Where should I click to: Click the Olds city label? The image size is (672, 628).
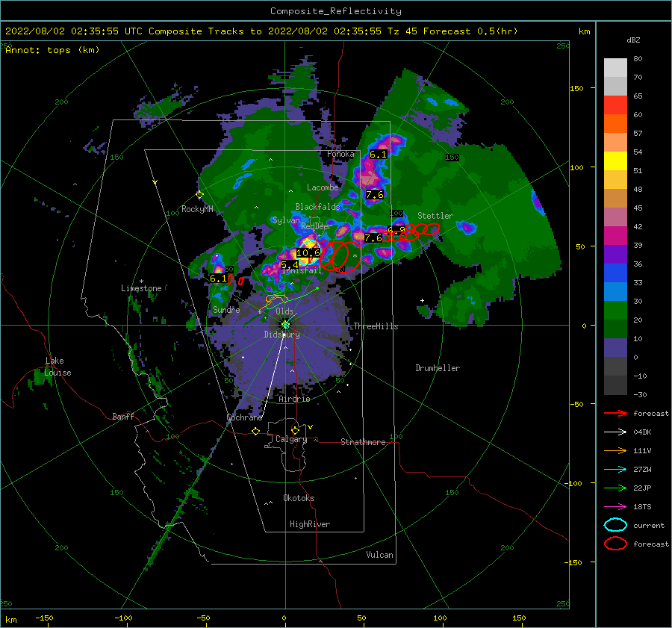(284, 311)
